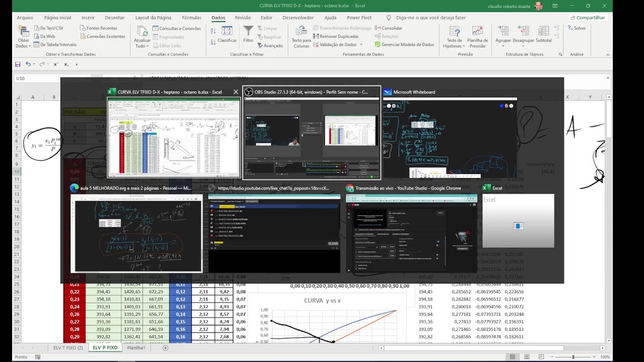This screenshot has height=362, width=644.
Task: Open the Undo history dropdown arrow
Action: point(34,64)
